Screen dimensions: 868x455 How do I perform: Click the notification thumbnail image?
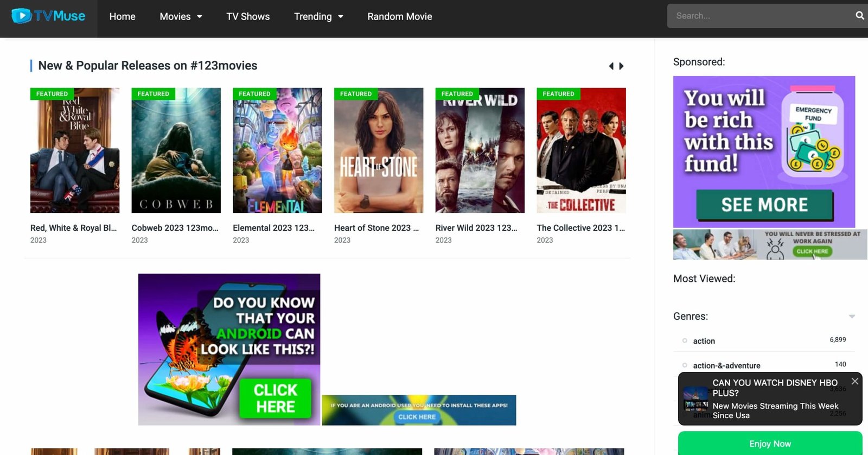pos(696,399)
